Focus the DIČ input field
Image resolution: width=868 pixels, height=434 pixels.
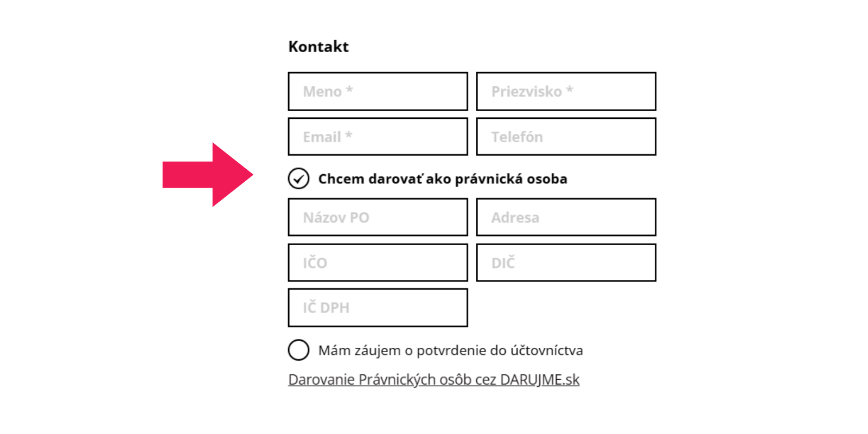(566, 263)
